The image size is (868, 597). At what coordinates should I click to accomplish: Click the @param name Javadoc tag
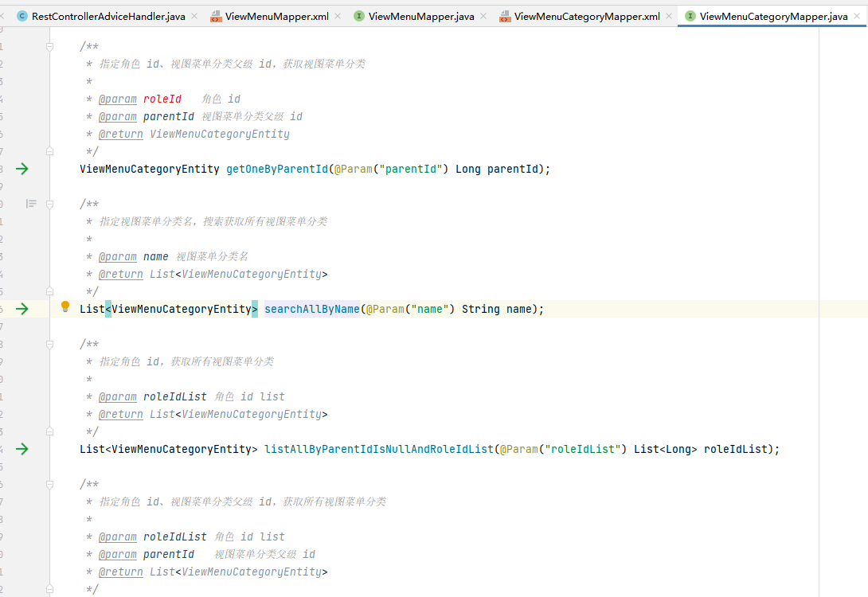tap(118, 256)
